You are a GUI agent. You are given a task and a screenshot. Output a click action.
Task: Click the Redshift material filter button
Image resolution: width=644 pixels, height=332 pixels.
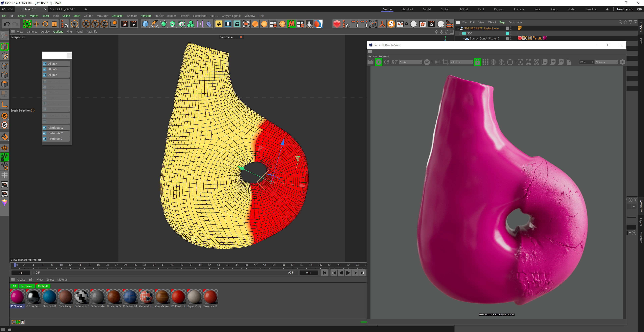click(x=43, y=286)
